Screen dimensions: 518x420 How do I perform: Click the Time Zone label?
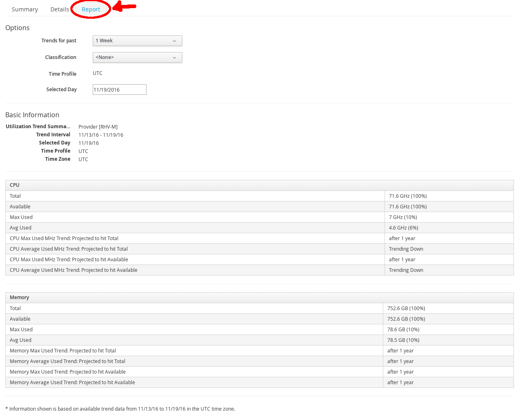pos(58,159)
